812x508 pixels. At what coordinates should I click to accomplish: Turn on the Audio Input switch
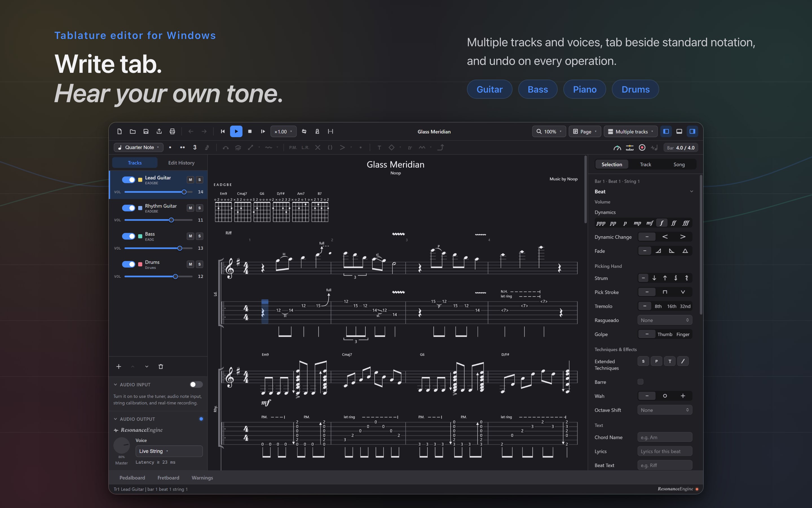196,384
